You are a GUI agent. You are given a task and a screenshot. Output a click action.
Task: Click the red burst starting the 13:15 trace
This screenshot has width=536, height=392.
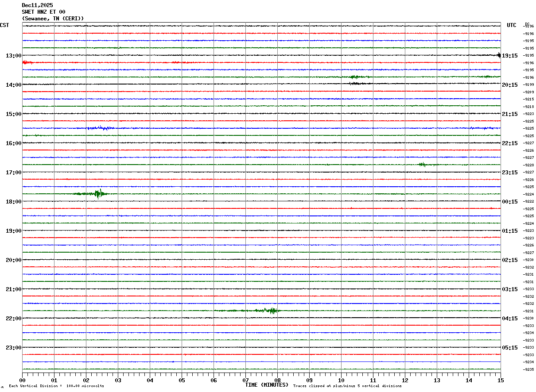point(27,62)
